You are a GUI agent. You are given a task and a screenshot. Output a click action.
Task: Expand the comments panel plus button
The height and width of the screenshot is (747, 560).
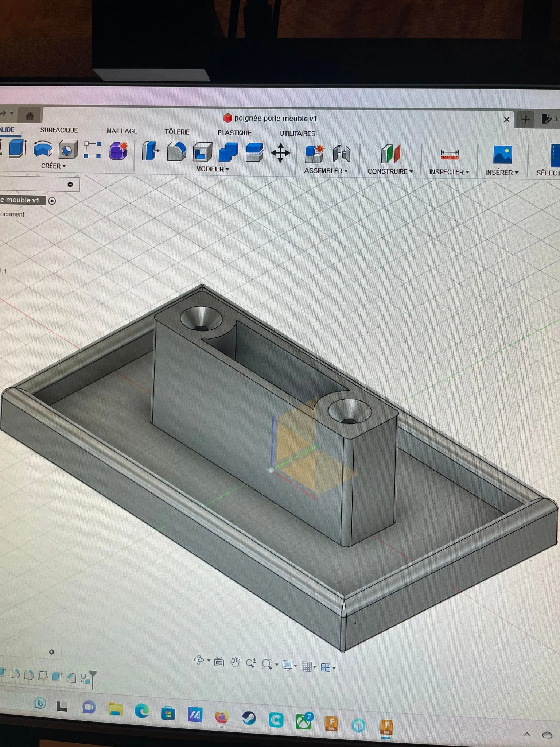(52, 652)
